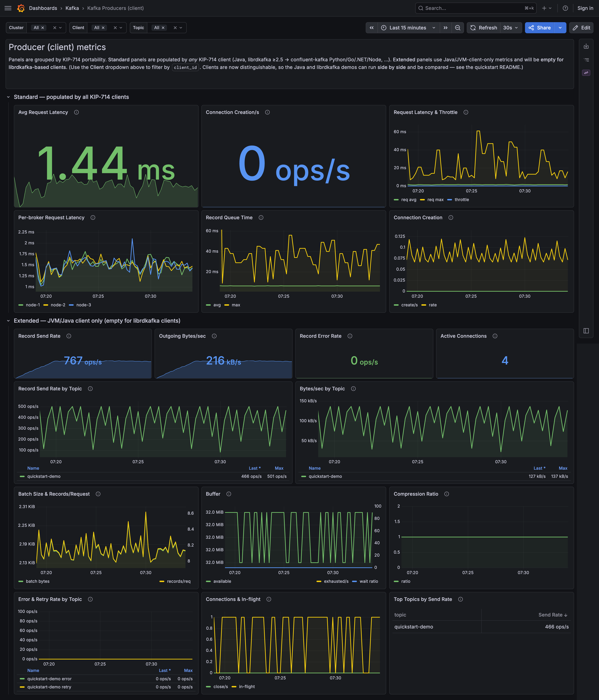Sort legend by Last column in Record Send Rate
Viewport: 599px width, 700px height.
pyautogui.click(x=255, y=468)
